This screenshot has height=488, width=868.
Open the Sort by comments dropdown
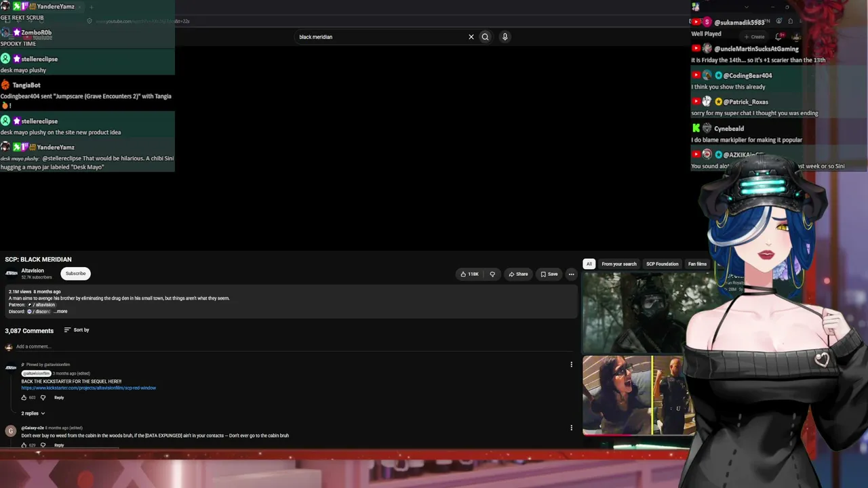tap(77, 330)
